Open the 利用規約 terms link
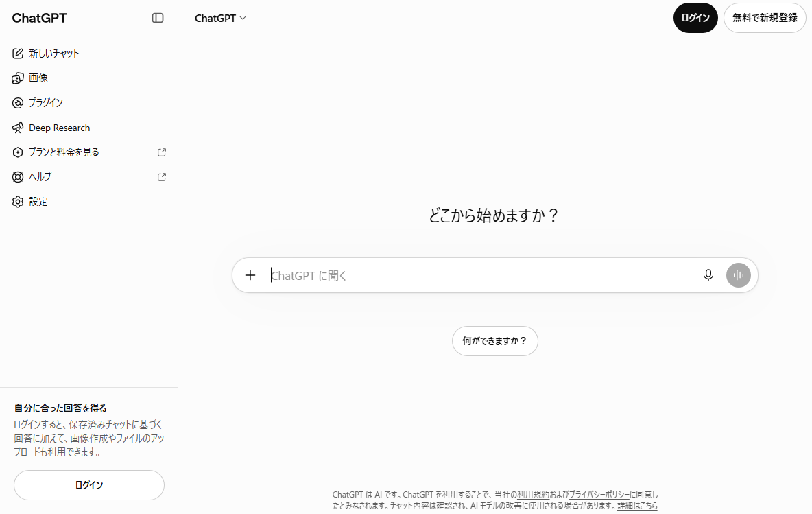Image resolution: width=812 pixels, height=514 pixels. [x=533, y=495]
